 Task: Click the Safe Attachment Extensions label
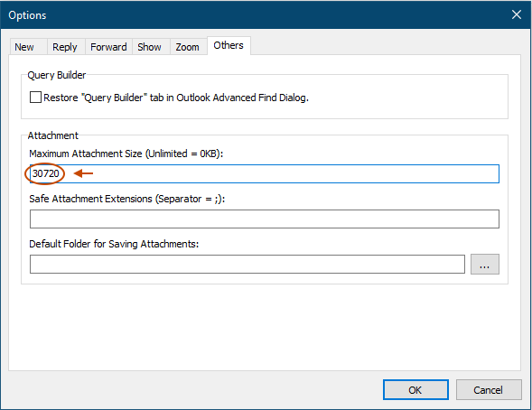click(x=126, y=199)
